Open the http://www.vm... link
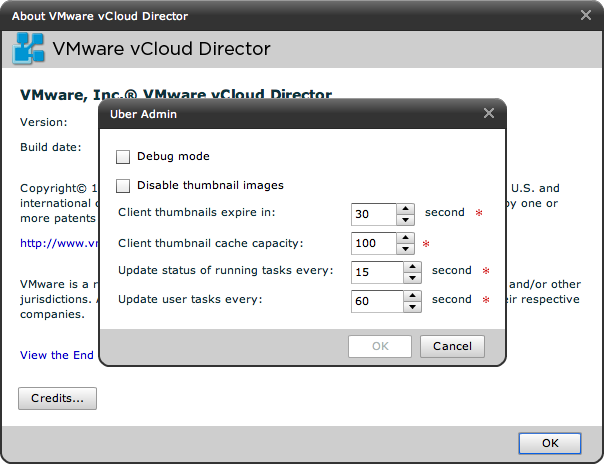 (x=59, y=243)
